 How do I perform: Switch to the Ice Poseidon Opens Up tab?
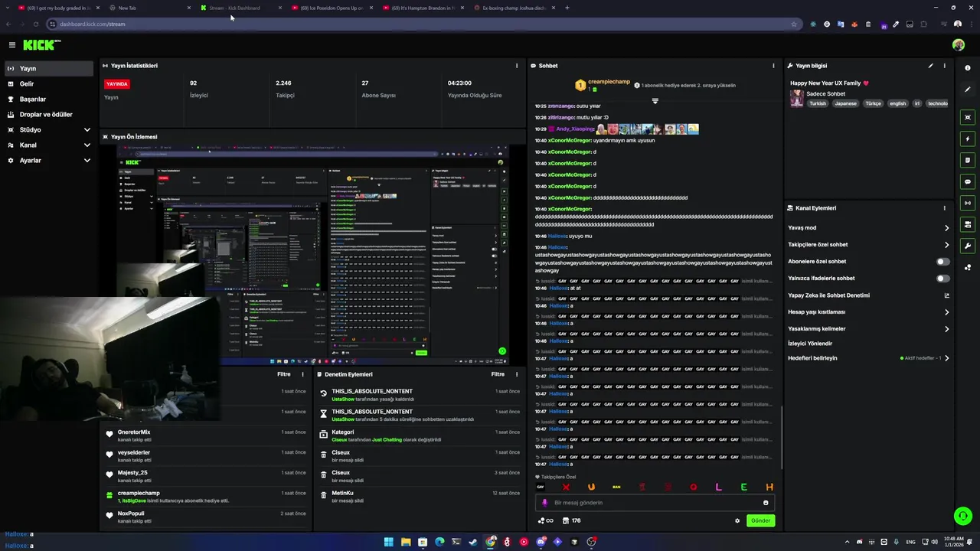(332, 8)
